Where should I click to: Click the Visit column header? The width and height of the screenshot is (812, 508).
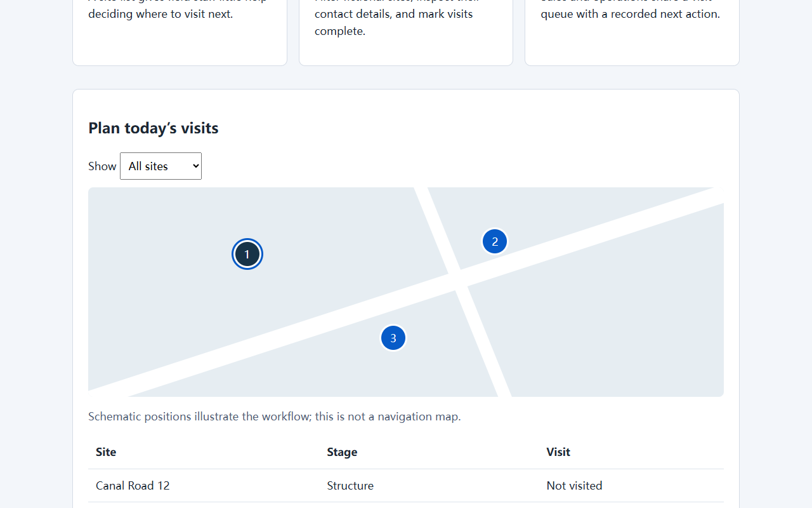coord(631,452)
